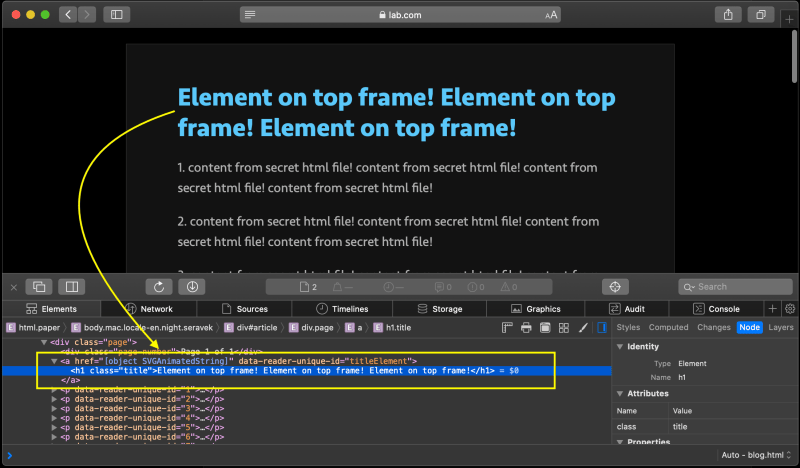The image size is (800, 468).
Task: Dock the inspector to the side
Action: (x=72, y=287)
